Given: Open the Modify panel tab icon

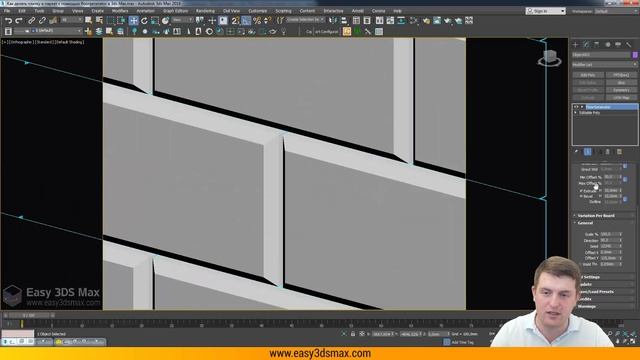Looking at the screenshot, I should [x=586, y=44].
